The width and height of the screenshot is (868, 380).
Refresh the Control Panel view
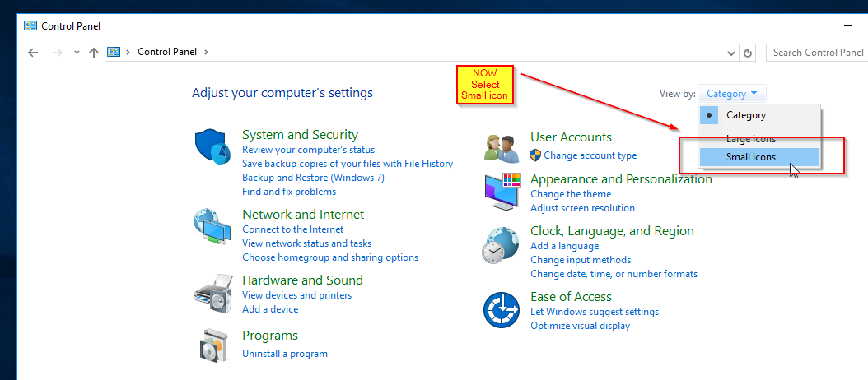[747, 53]
